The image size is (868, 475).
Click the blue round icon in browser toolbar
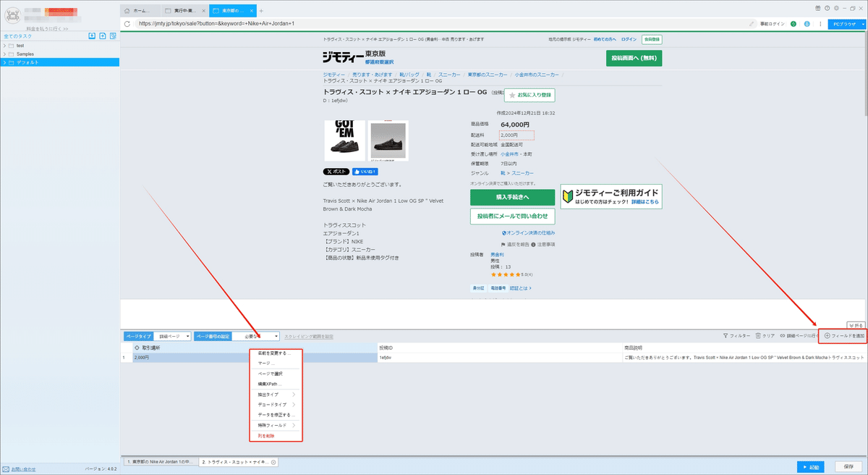[x=807, y=24]
